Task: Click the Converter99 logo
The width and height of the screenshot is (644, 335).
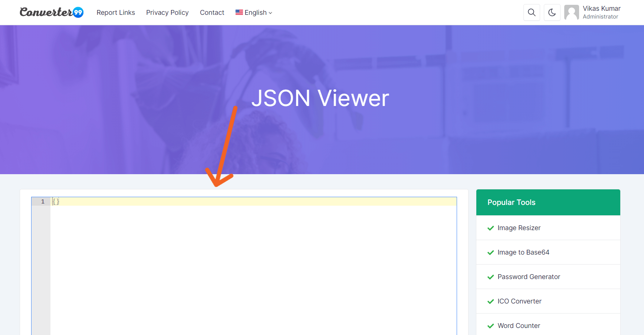Action: pyautogui.click(x=51, y=12)
